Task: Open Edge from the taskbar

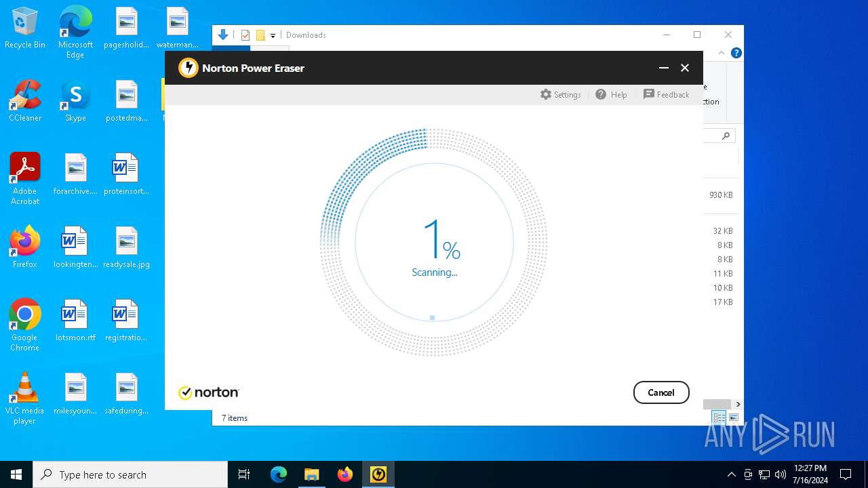Action: click(x=279, y=474)
